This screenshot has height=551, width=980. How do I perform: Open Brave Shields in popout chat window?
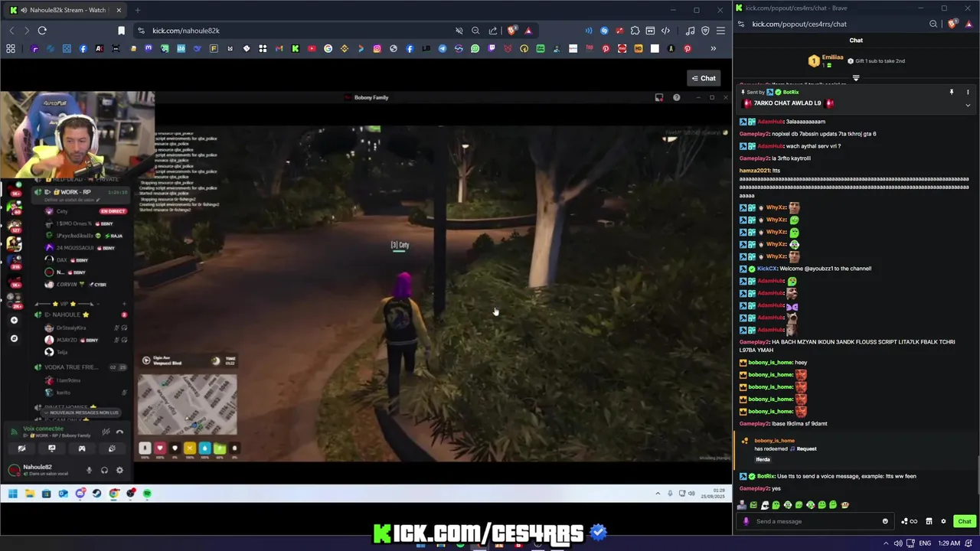pos(952,24)
